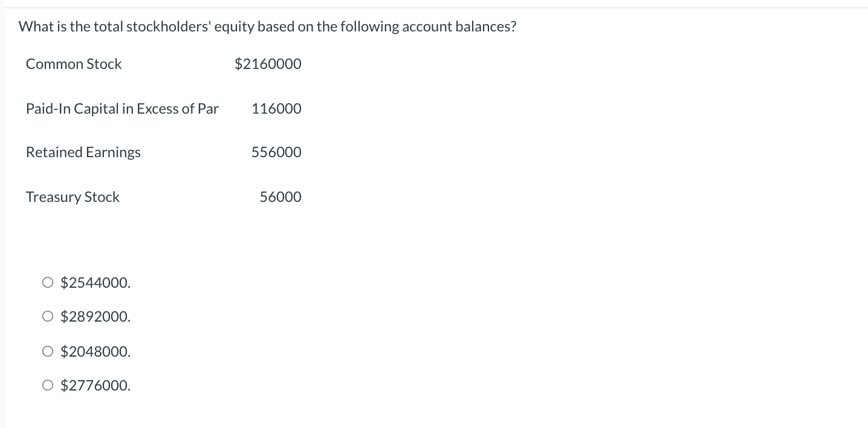Click the 556000 Retained Earnings balance
This screenshot has height=428, width=868.
point(276,152)
